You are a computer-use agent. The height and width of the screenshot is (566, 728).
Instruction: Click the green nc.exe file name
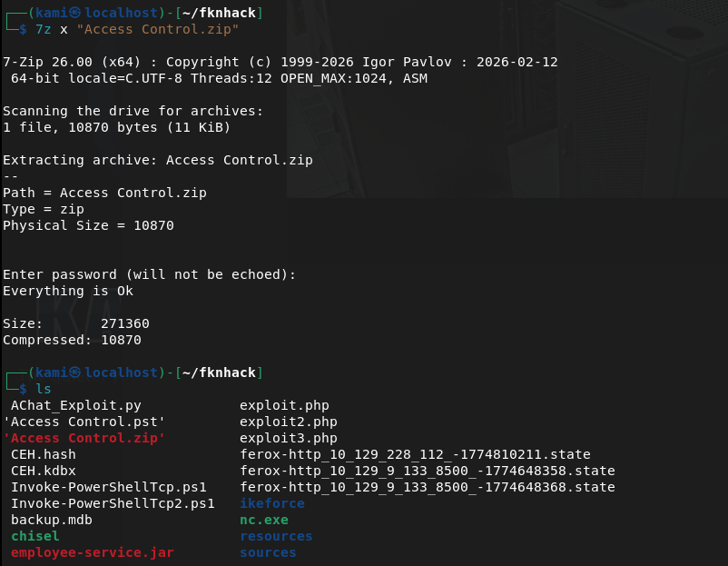(x=264, y=520)
